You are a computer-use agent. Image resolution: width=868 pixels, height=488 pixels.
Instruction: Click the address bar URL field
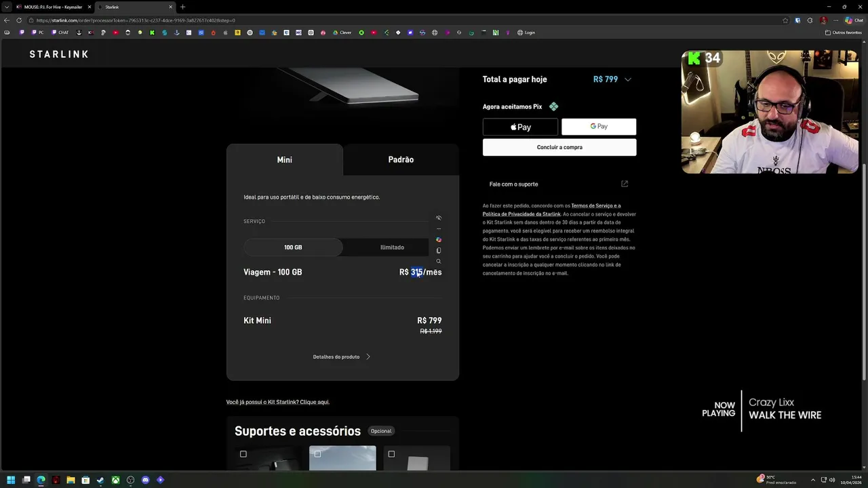tap(407, 20)
